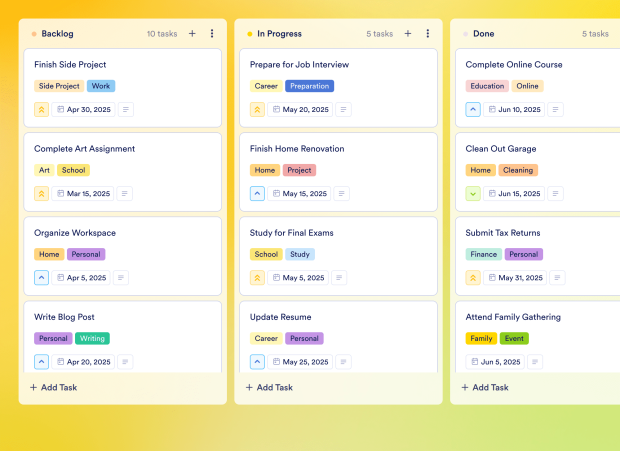Open the In Progress column three-dot menu
620x451 pixels.
[427, 34]
